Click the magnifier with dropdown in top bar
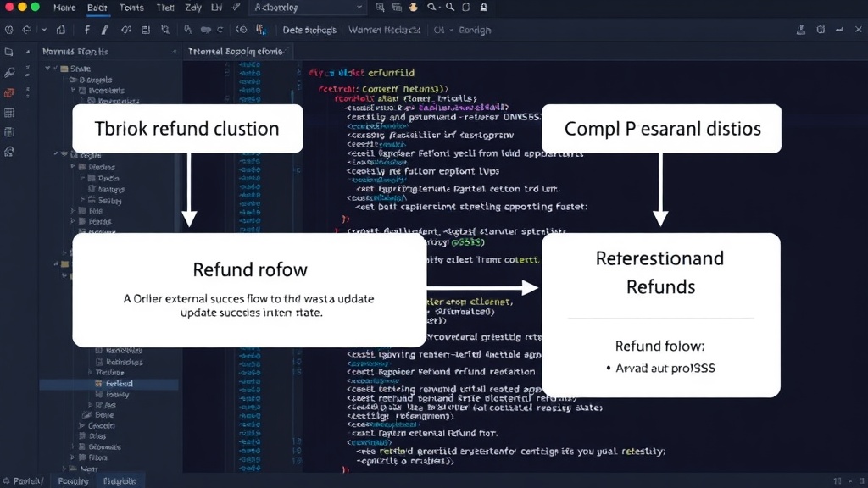The width and height of the screenshot is (868, 488). coord(432,7)
